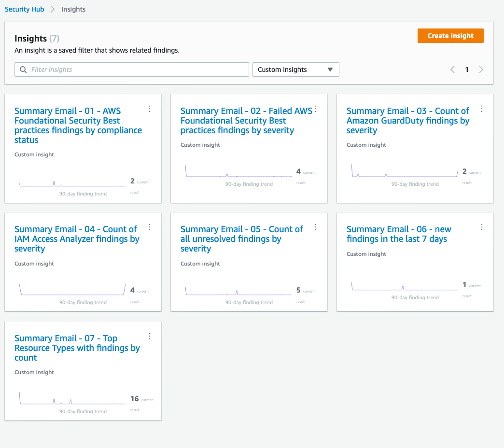
Task: Click the previous page chevron arrow
Action: pyautogui.click(x=452, y=70)
